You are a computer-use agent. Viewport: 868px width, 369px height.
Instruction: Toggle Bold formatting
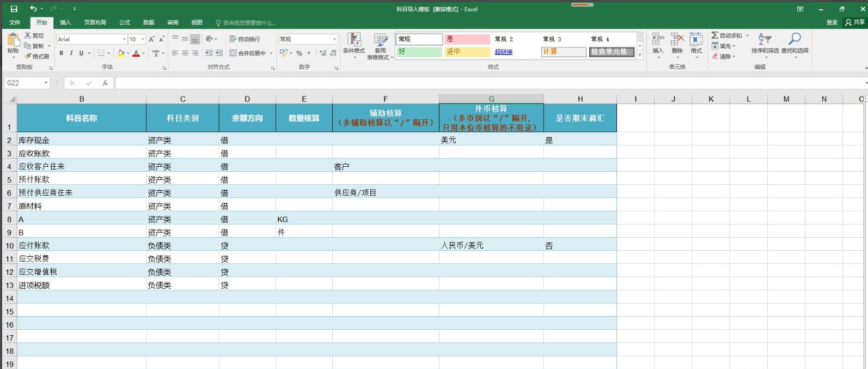tap(61, 53)
